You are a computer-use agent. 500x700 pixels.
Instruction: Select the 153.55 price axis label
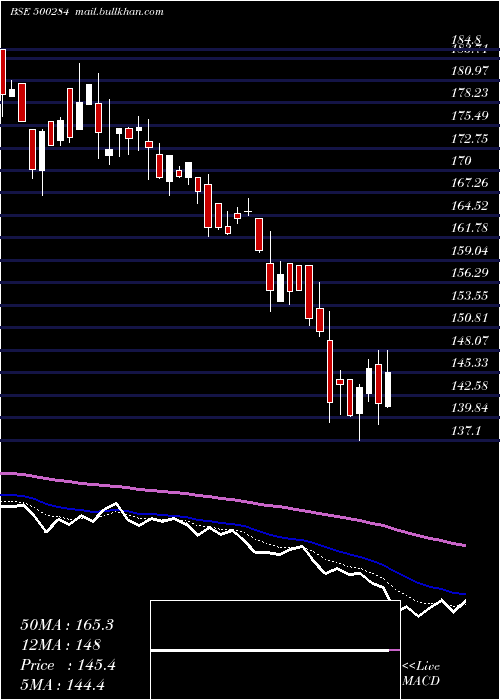(x=470, y=296)
